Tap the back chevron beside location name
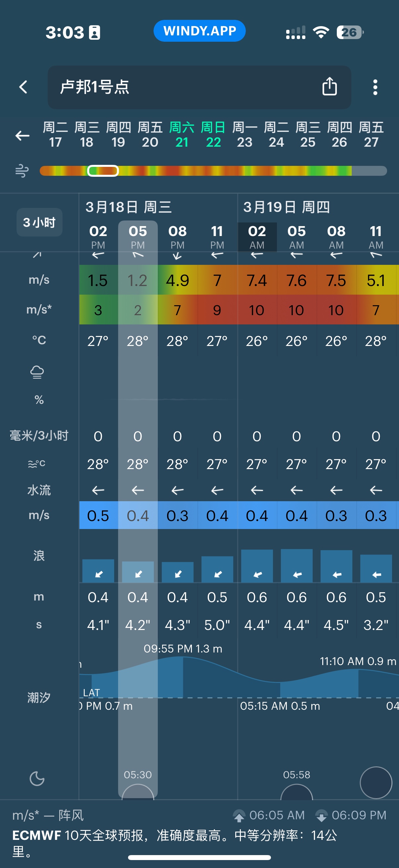The width and height of the screenshot is (399, 868). pyautogui.click(x=23, y=87)
